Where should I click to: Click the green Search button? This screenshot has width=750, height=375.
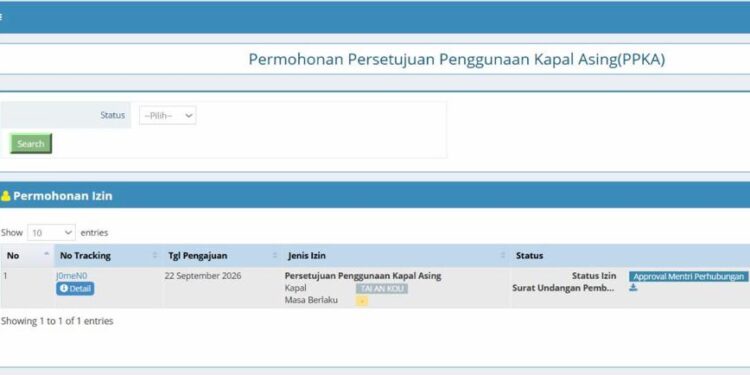point(31,143)
